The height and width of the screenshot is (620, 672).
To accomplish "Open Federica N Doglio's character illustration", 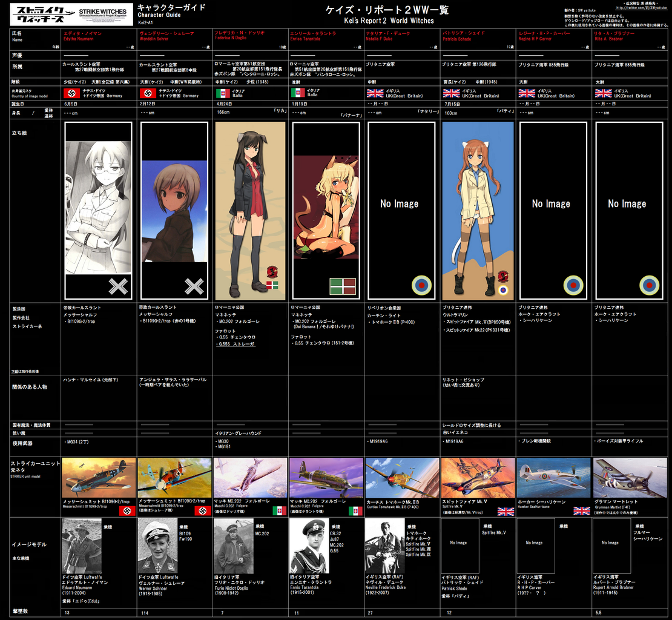I will pyautogui.click(x=250, y=210).
